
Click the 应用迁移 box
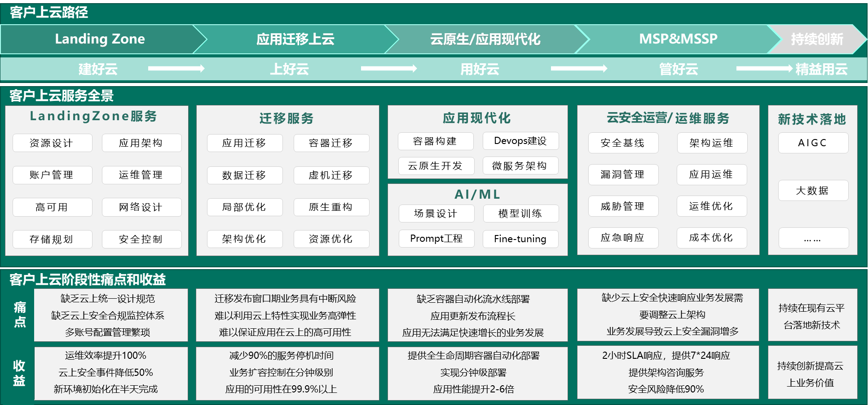245,143
